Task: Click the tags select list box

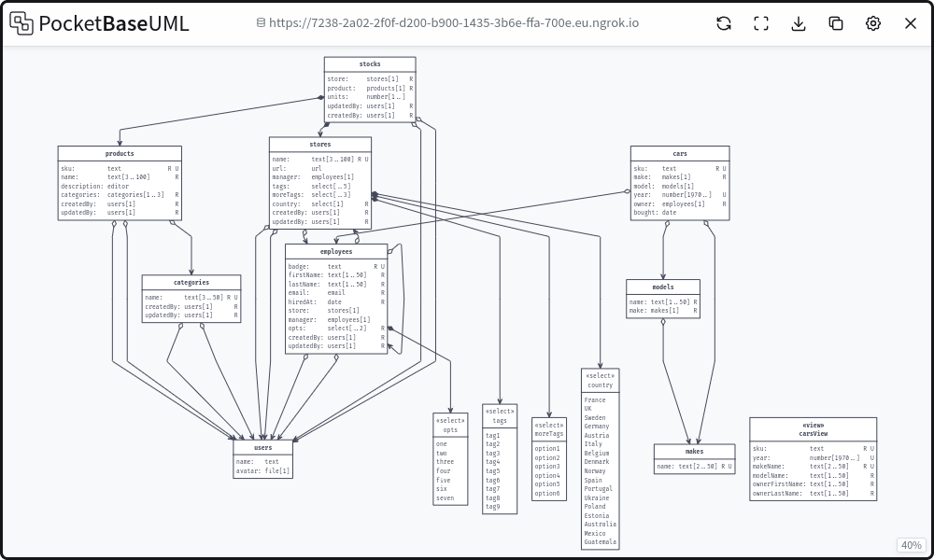Action: tap(500, 457)
